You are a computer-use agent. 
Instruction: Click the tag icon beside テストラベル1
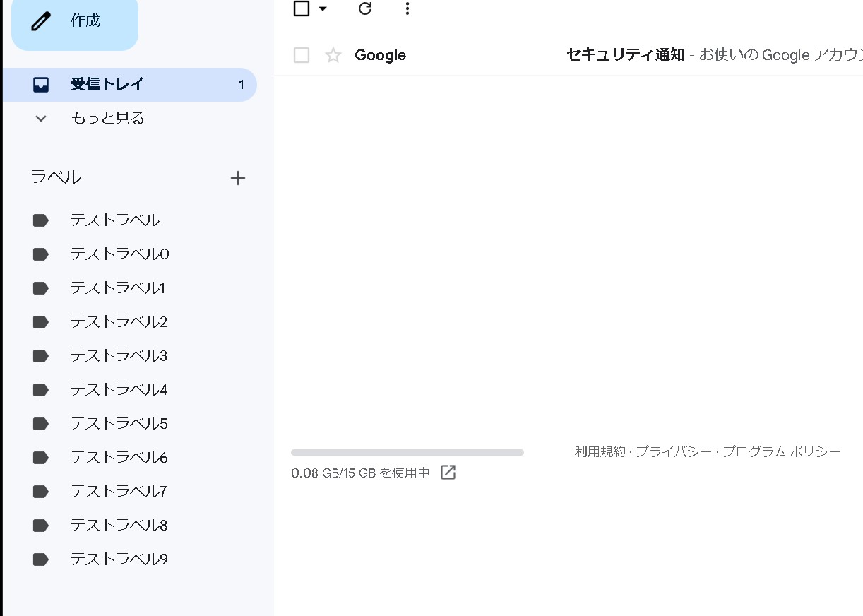tap(41, 288)
